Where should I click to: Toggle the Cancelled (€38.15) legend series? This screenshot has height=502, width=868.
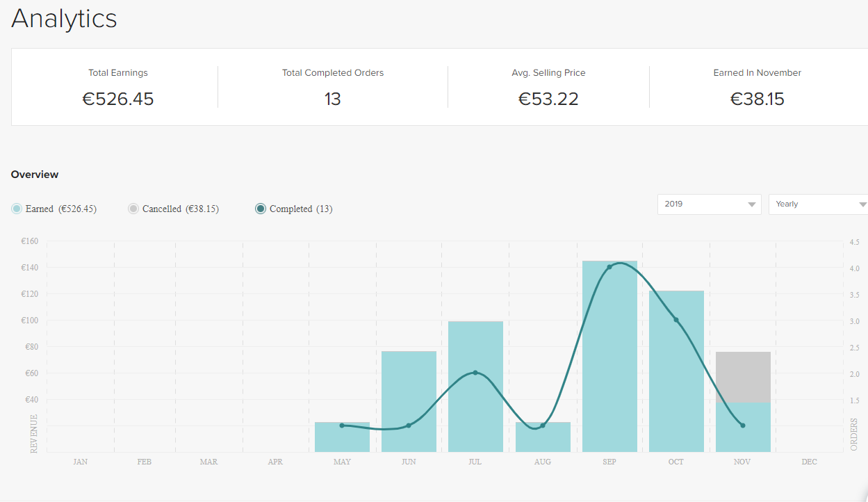[174, 209]
